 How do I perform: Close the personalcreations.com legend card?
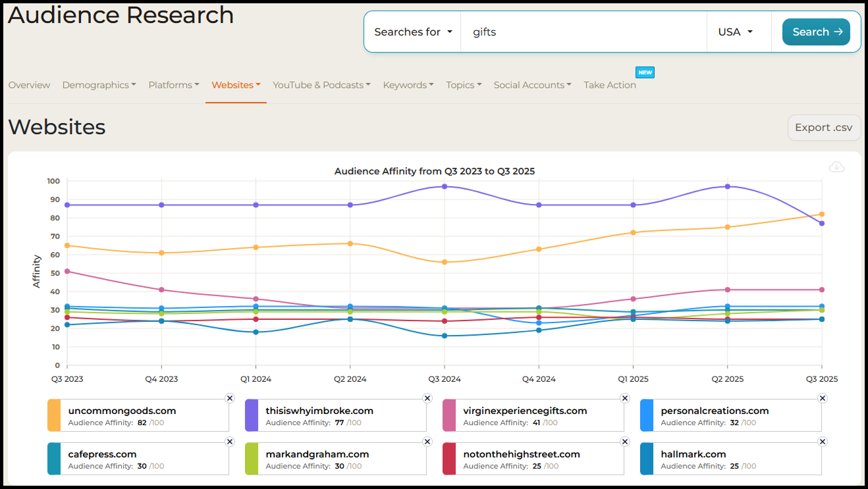822,398
